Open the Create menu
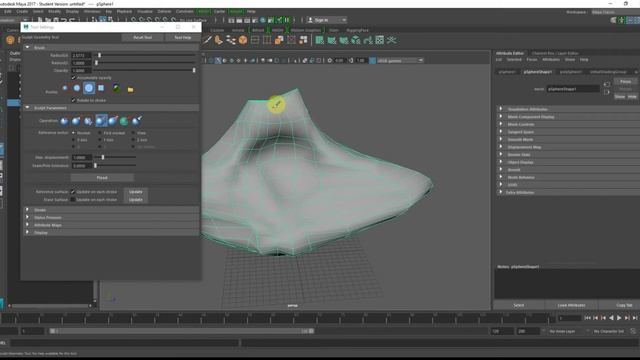The height and width of the screenshot is (360, 640). (x=22, y=11)
